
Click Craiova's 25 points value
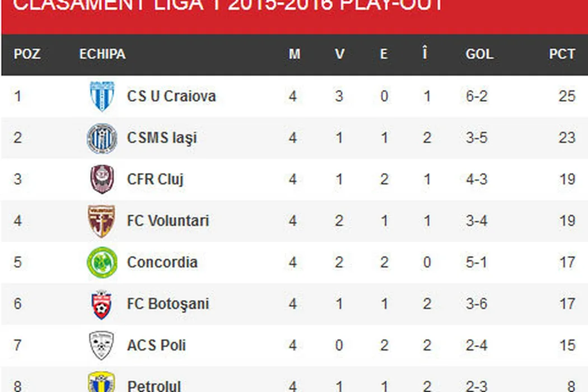coord(566,96)
